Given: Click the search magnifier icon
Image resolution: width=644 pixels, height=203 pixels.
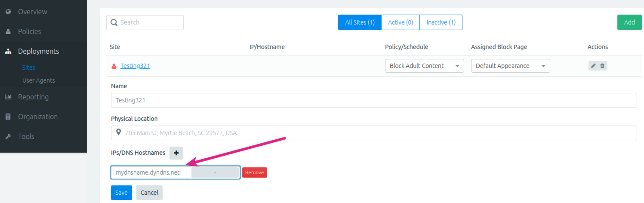Looking at the screenshot, I should pyautogui.click(x=114, y=22).
